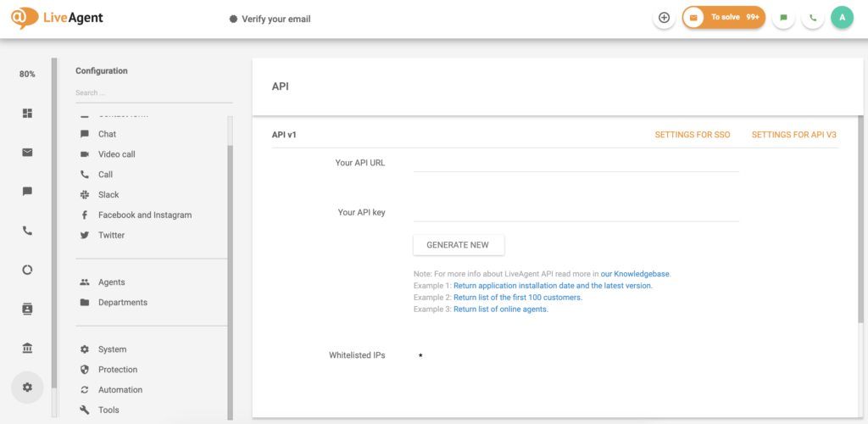Open the user avatar menu

pyautogui.click(x=842, y=18)
